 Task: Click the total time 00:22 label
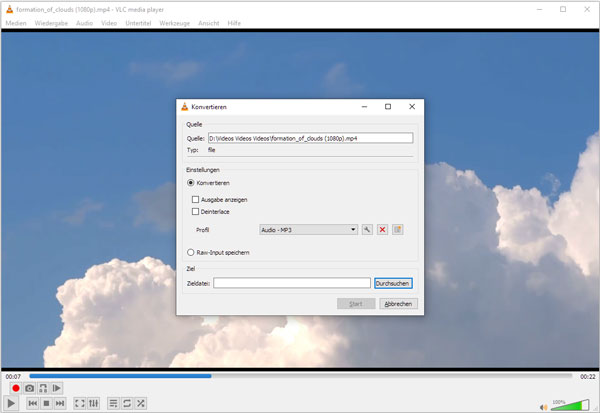[x=588, y=377]
